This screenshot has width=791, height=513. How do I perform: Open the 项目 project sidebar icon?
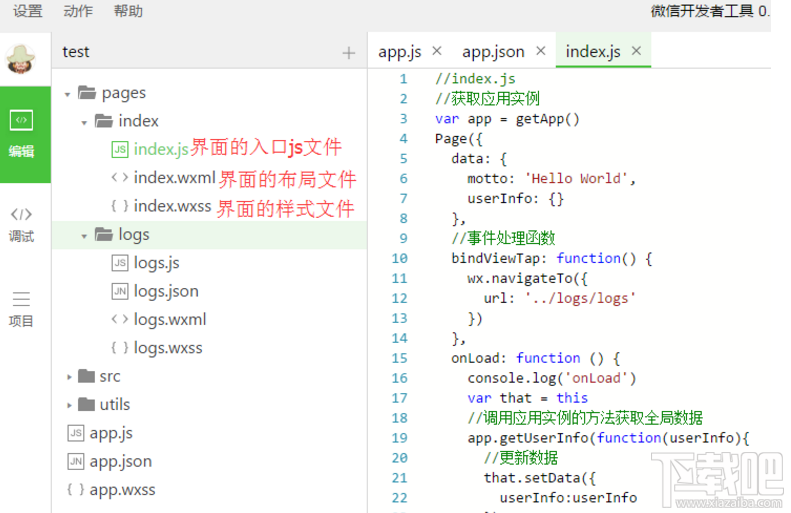click(x=22, y=308)
